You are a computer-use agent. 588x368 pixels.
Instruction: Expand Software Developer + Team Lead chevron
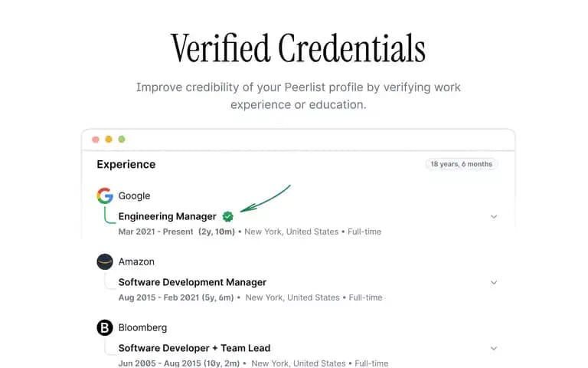click(x=494, y=349)
